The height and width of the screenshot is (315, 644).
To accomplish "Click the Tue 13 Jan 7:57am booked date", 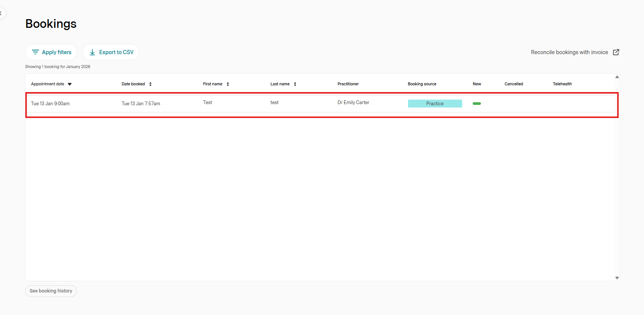I will coord(141,104).
